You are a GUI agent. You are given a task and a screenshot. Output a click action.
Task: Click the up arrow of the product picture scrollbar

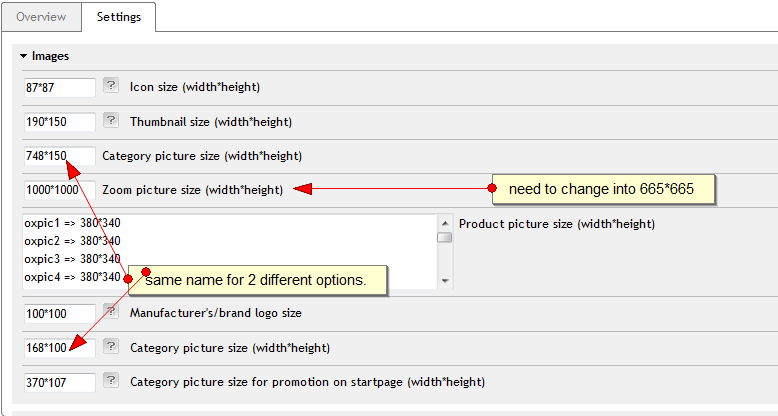(445, 222)
